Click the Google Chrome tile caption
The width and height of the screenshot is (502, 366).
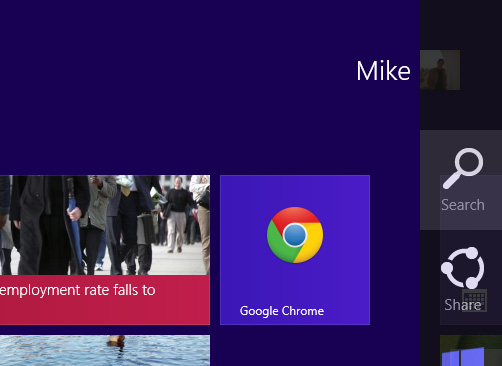(x=282, y=311)
